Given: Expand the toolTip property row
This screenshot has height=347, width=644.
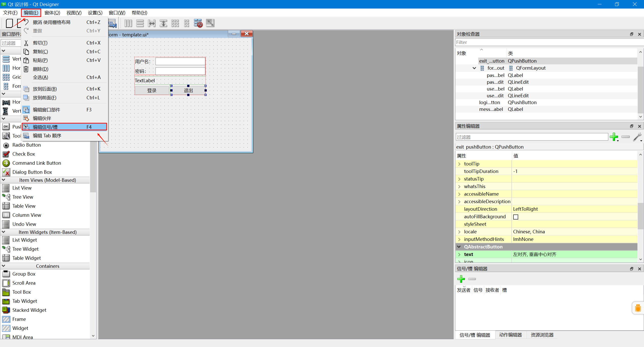Looking at the screenshot, I should pyautogui.click(x=459, y=164).
